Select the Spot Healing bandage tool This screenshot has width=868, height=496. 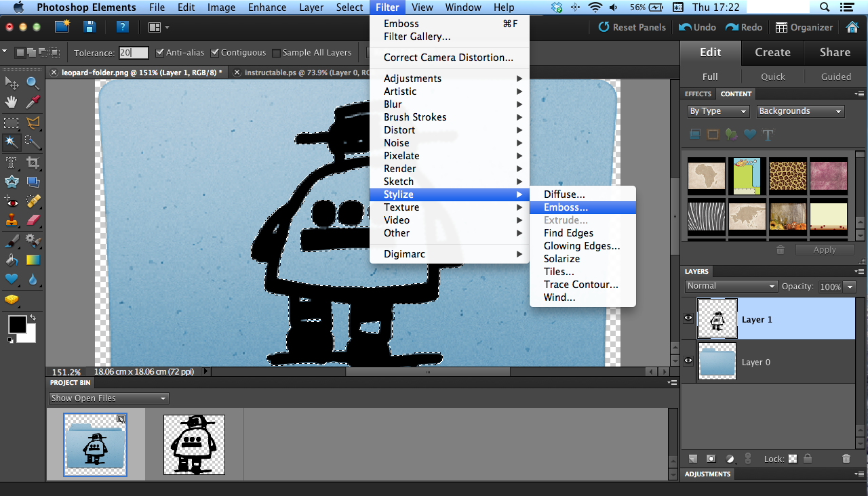pos(33,202)
